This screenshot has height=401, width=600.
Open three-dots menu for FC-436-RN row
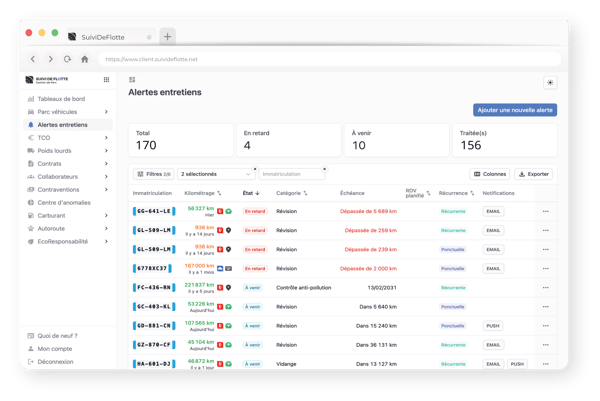[545, 287]
